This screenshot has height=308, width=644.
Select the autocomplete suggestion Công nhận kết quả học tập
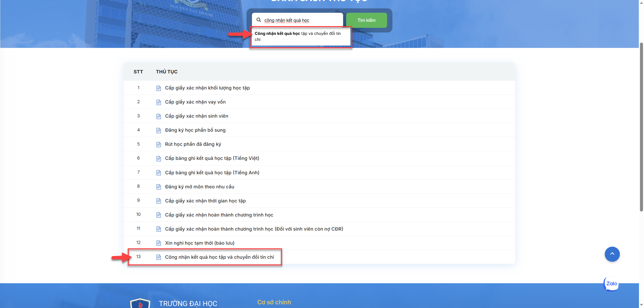pyautogui.click(x=298, y=36)
